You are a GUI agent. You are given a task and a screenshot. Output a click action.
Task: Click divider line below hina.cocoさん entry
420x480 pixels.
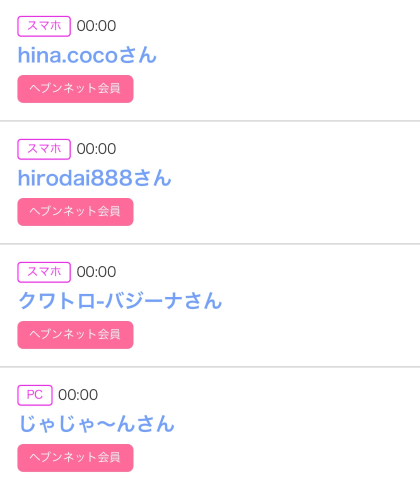(x=210, y=121)
